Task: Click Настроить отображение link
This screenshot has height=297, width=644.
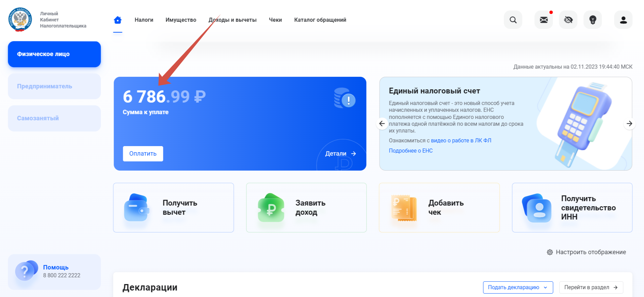Action: 591,252
